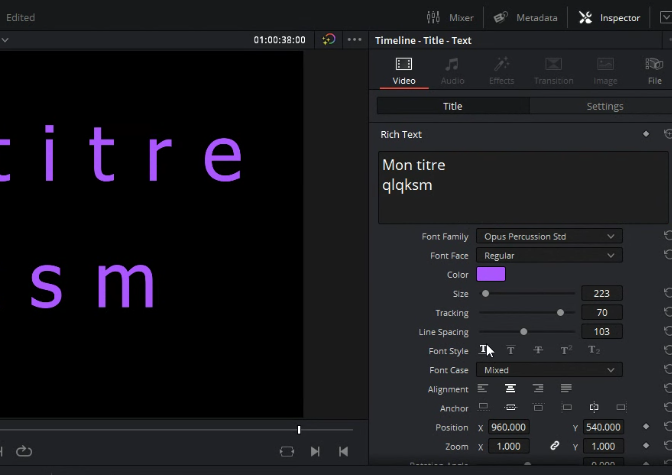This screenshot has width=672, height=475.
Task: Open the Mixer panel
Action: pos(450,17)
